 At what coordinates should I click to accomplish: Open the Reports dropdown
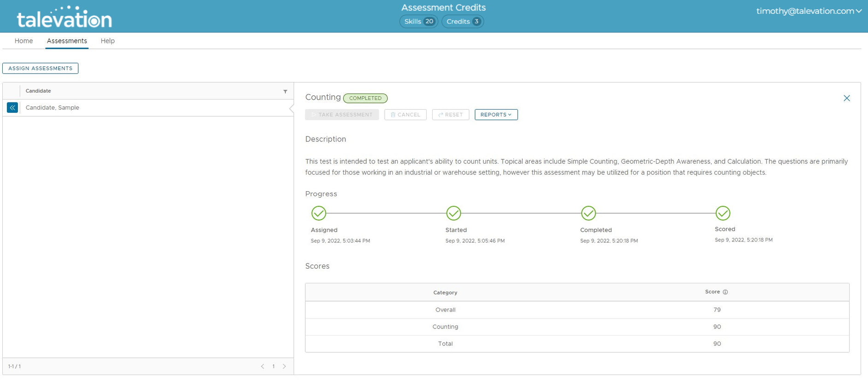[496, 115]
